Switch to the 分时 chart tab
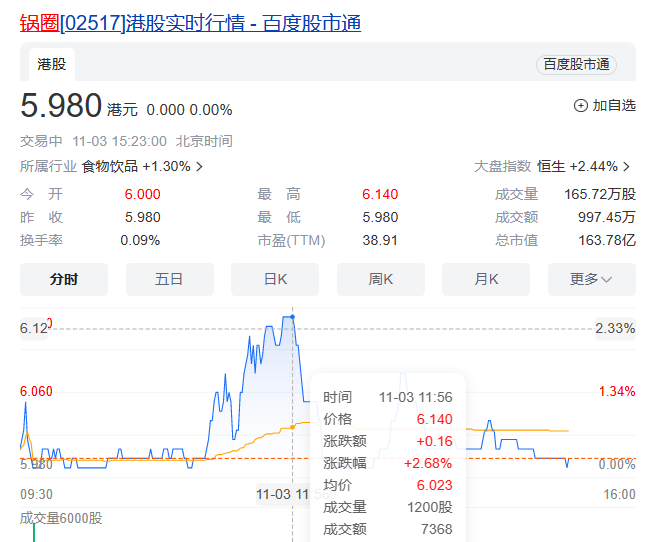Image resolution: width=664 pixels, height=542 pixels. [x=64, y=279]
